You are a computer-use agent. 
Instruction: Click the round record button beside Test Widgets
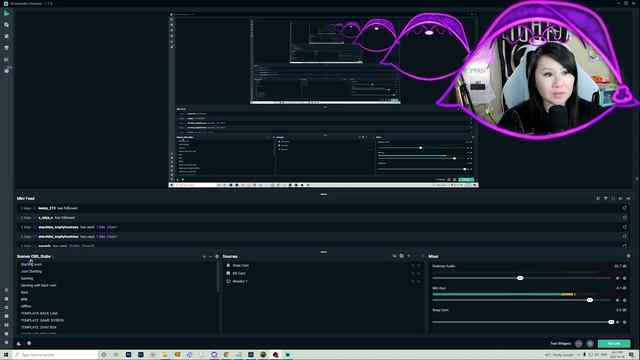click(x=578, y=344)
